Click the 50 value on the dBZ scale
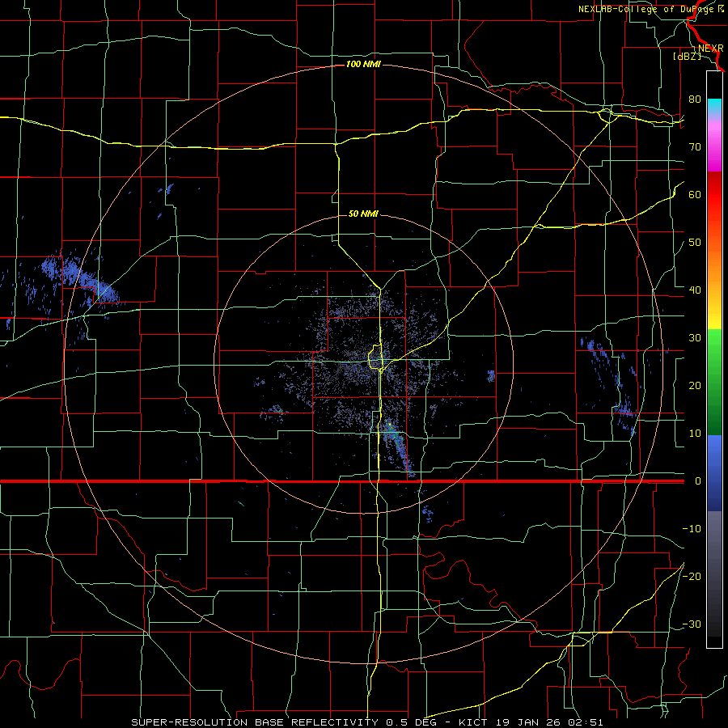The image size is (728, 728). click(695, 243)
